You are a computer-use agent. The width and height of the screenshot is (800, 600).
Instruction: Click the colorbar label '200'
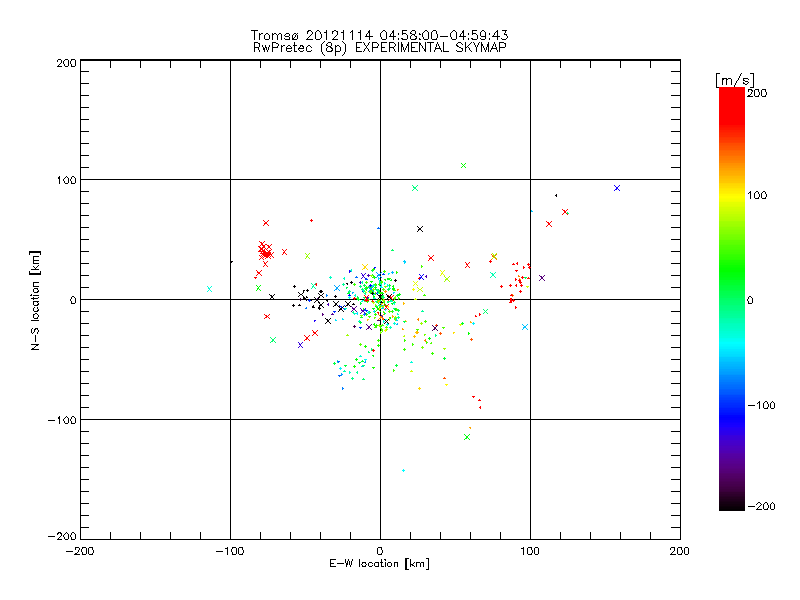[757, 93]
